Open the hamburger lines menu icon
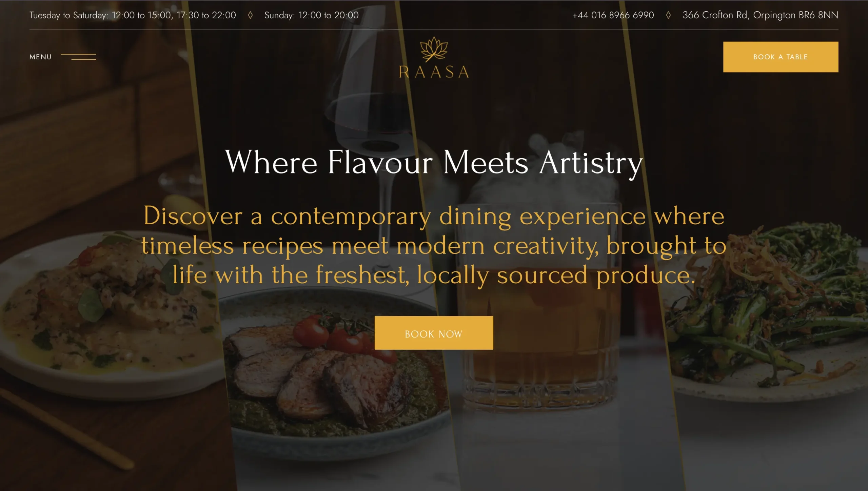Image resolution: width=868 pixels, height=491 pixels. pos(78,57)
